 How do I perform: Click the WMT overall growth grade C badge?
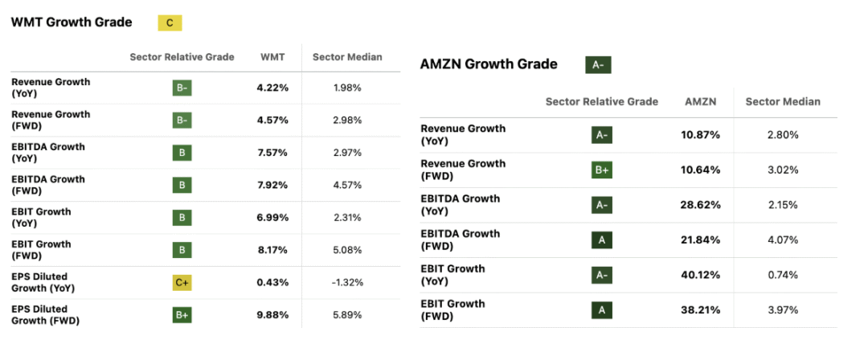point(170,23)
